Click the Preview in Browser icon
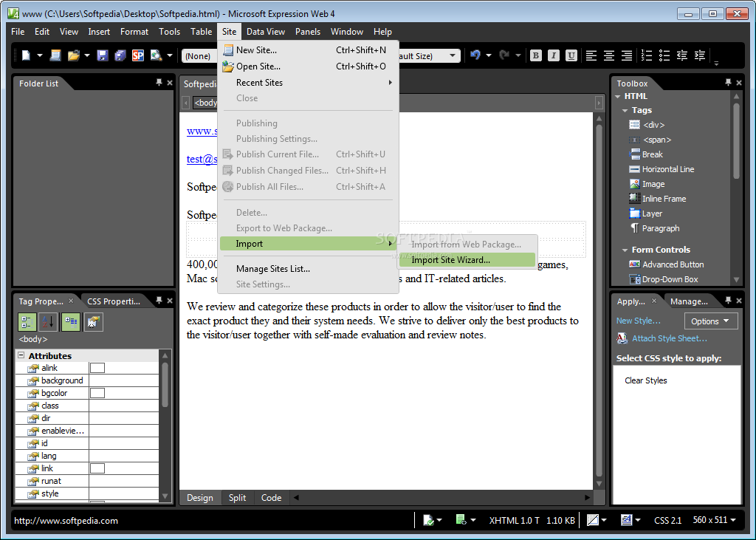The width and height of the screenshot is (756, 540). [x=156, y=56]
